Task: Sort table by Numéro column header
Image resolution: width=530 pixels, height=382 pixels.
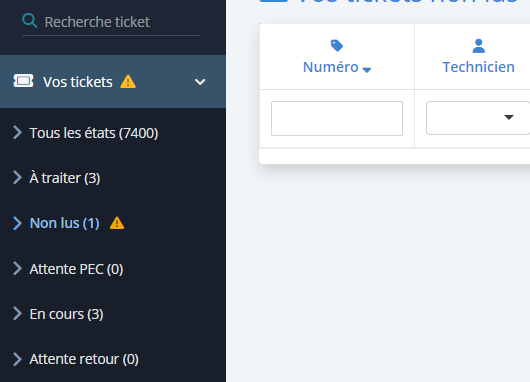Action: point(331,67)
